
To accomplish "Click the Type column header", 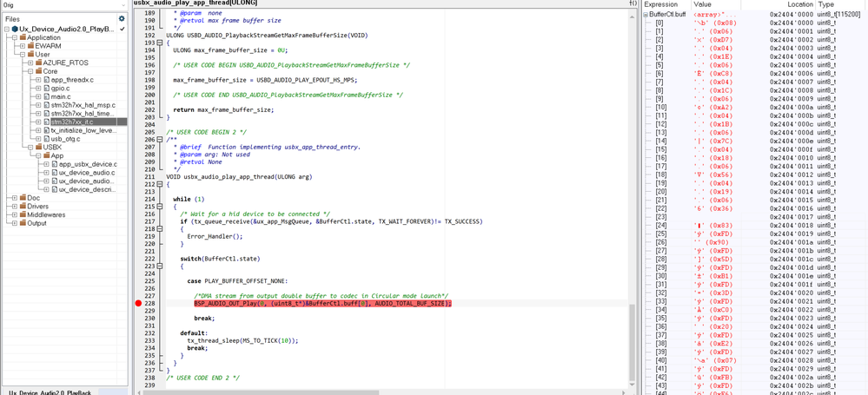I will [x=841, y=4].
